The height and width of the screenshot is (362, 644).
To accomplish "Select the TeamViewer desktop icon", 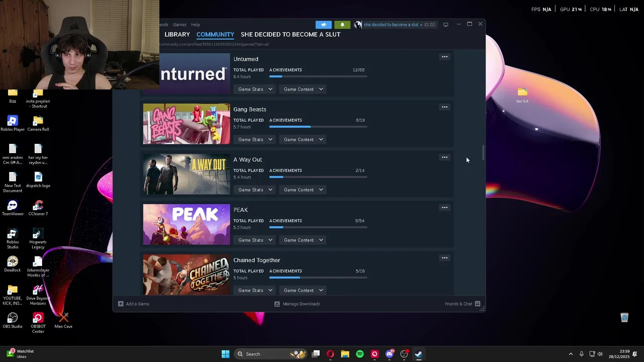I will click(13, 208).
